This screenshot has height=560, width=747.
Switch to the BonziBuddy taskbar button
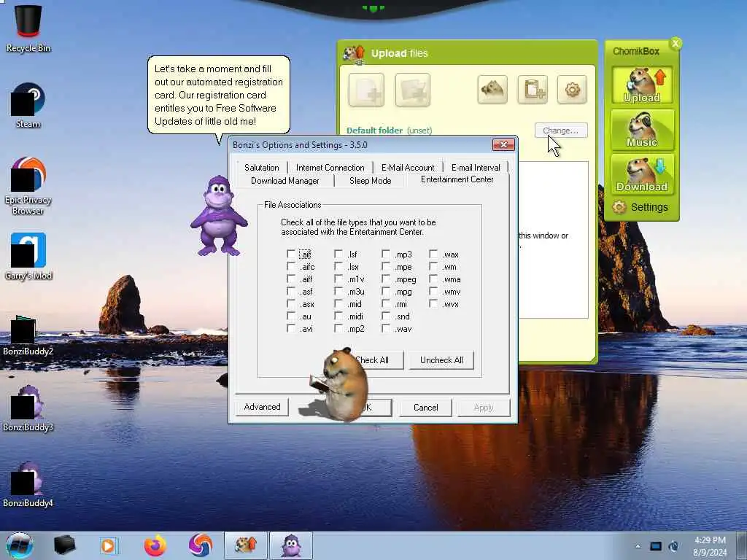click(x=291, y=545)
